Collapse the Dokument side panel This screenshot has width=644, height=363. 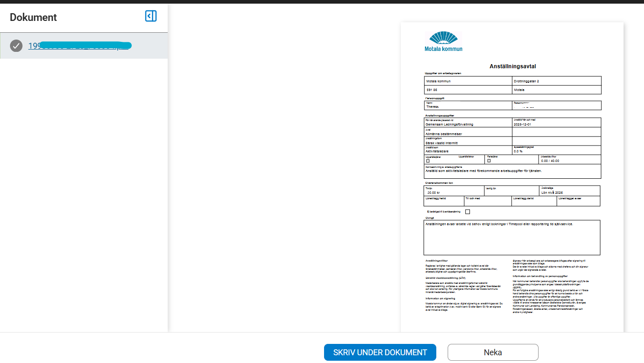point(151,16)
